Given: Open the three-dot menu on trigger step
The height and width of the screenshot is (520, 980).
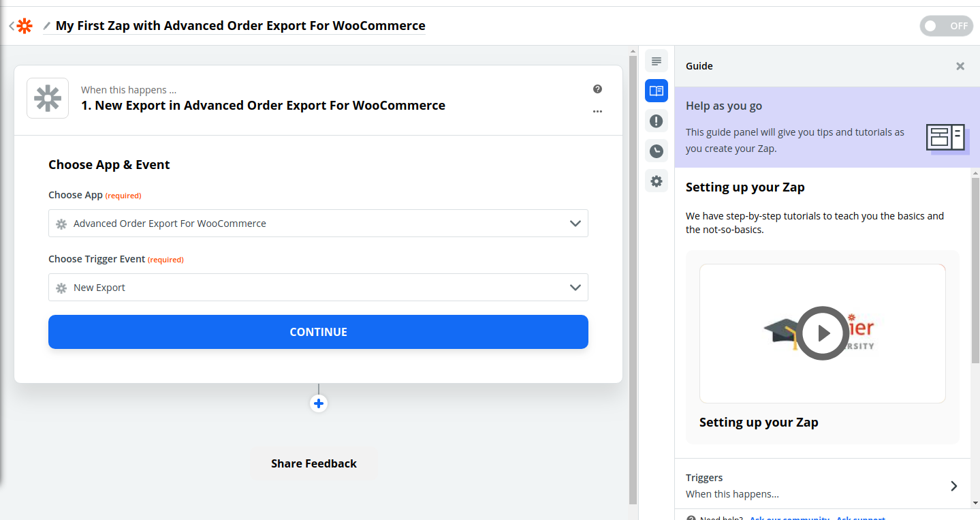Looking at the screenshot, I should coord(597,111).
